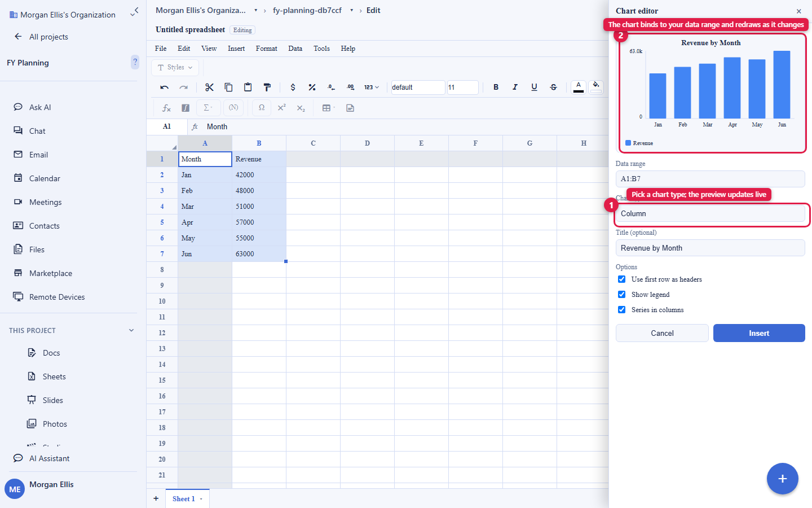Expand the organization breadcrumb dropdown arrow
This screenshot has width=812, height=508.
(x=255, y=10)
